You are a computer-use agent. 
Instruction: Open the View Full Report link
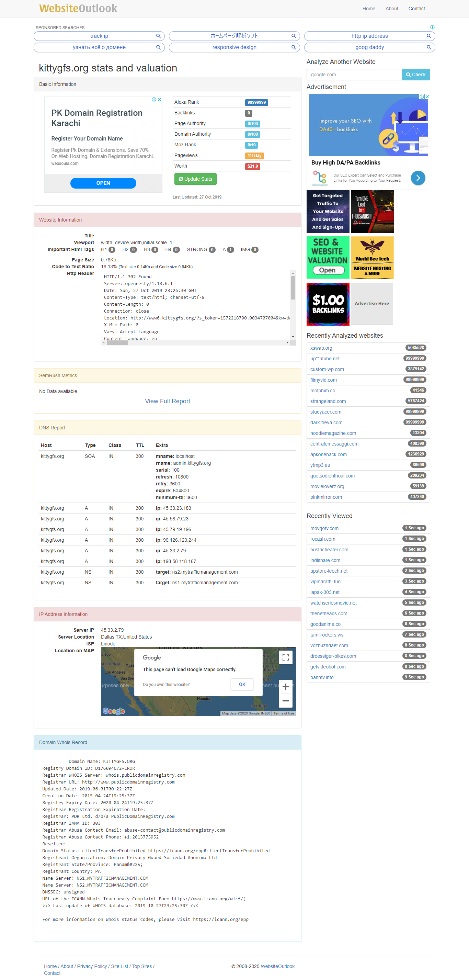coord(167,401)
